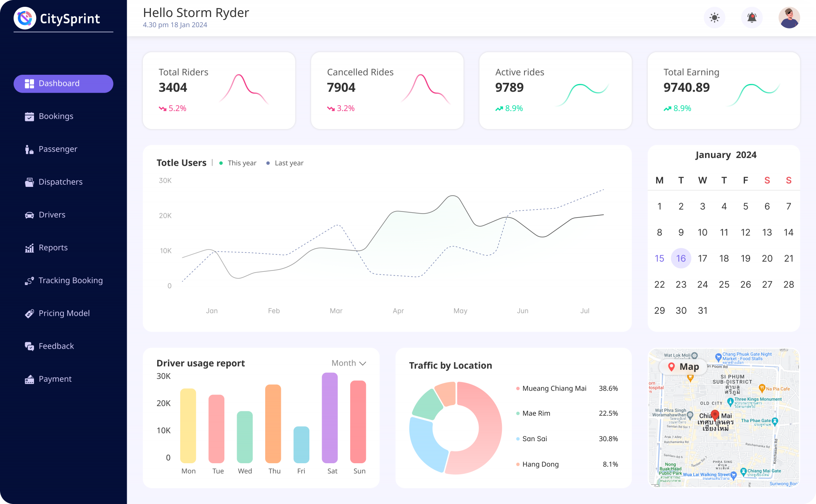
Task: Expand the Month dropdown in Driver usage report
Action: click(348, 363)
